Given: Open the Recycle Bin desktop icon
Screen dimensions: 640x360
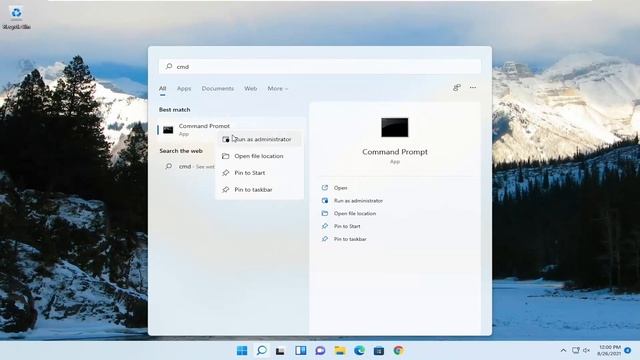Looking at the screenshot, I should [16, 18].
